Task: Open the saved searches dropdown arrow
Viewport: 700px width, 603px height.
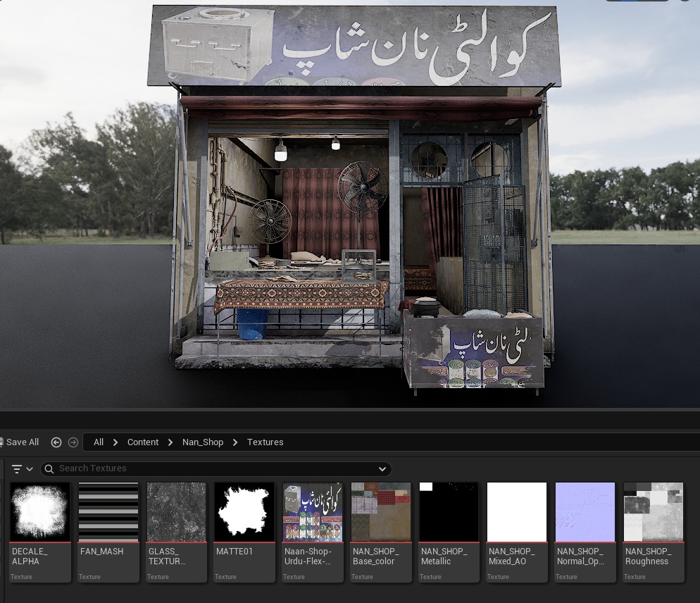Action: [x=382, y=469]
